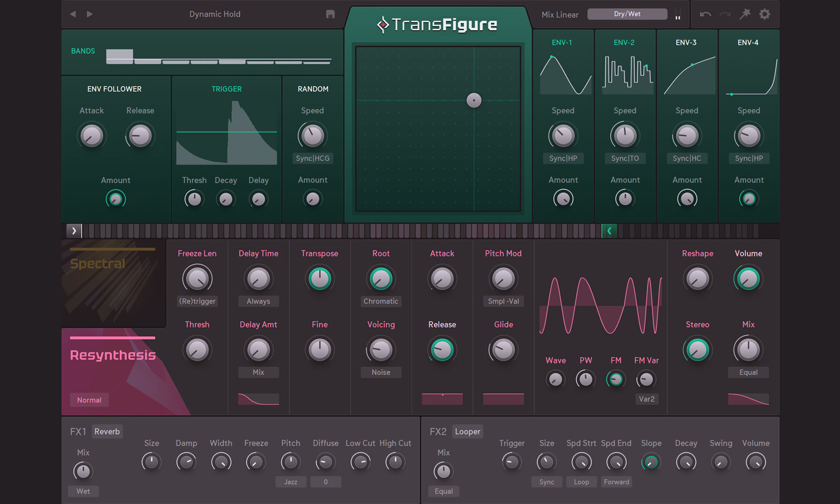
Task: Open the Always dropdown under Delay Time
Action: pos(258,301)
